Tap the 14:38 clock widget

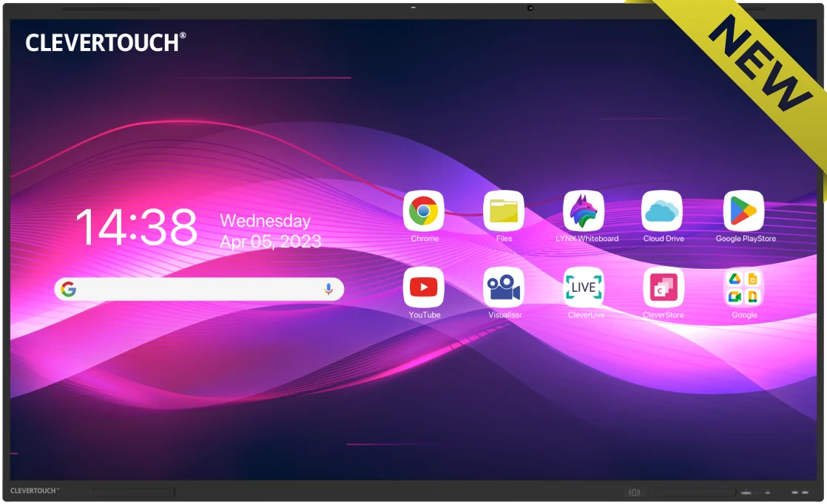pyautogui.click(x=137, y=227)
